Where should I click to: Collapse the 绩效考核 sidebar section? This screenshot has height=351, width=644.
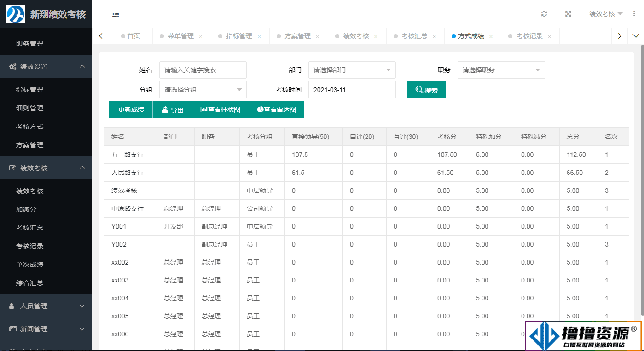[x=46, y=168]
